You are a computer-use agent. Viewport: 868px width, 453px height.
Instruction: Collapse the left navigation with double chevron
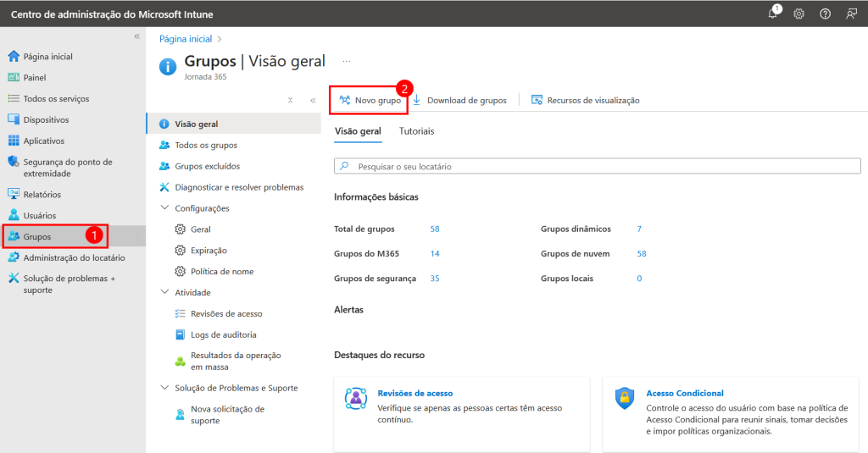click(x=136, y=36)
